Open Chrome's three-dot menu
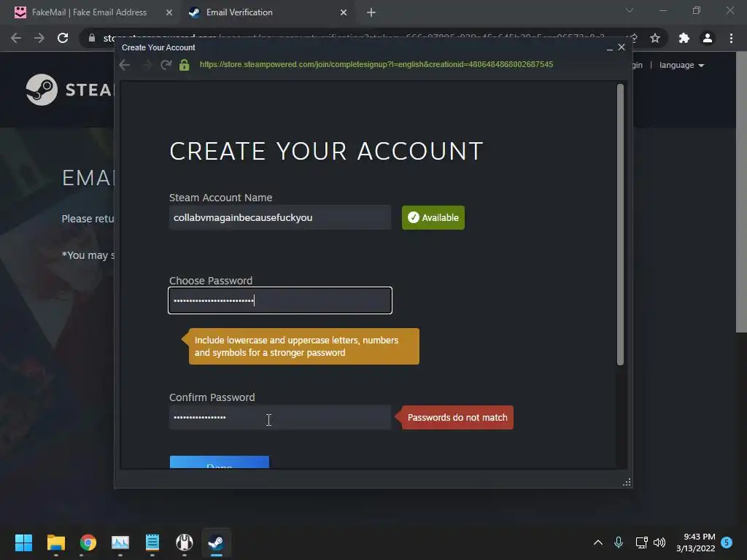Screen dimensions: 747x560 pyautogui.click(x=731, y=38)
